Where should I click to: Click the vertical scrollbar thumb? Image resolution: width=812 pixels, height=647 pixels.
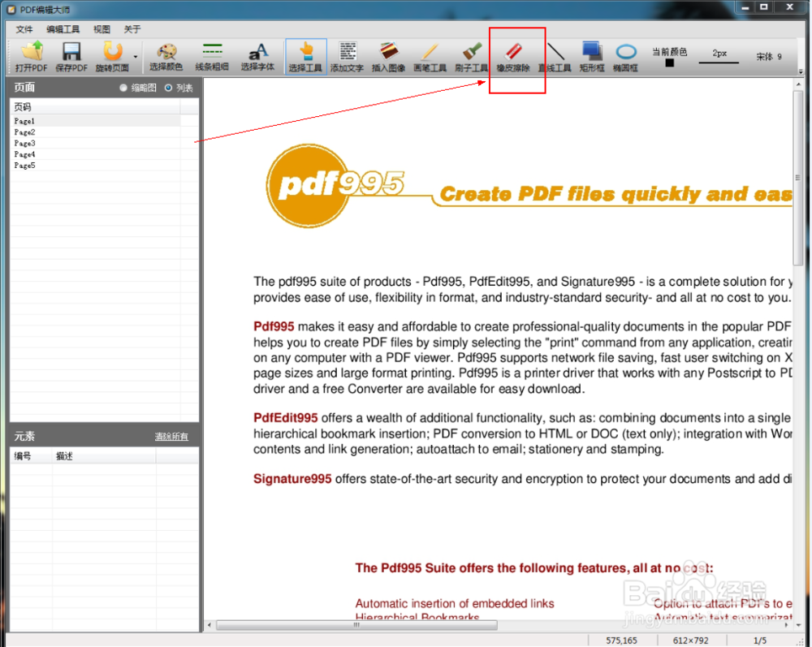coord(798,179)
